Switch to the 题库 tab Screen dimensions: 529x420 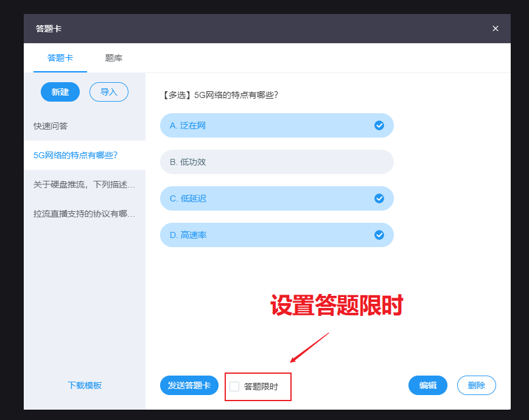tap(114, 58)
